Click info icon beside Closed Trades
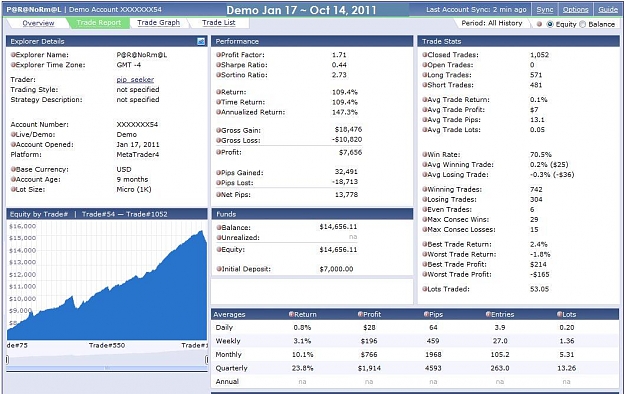625x394 pixels. (x=425, y=55)
